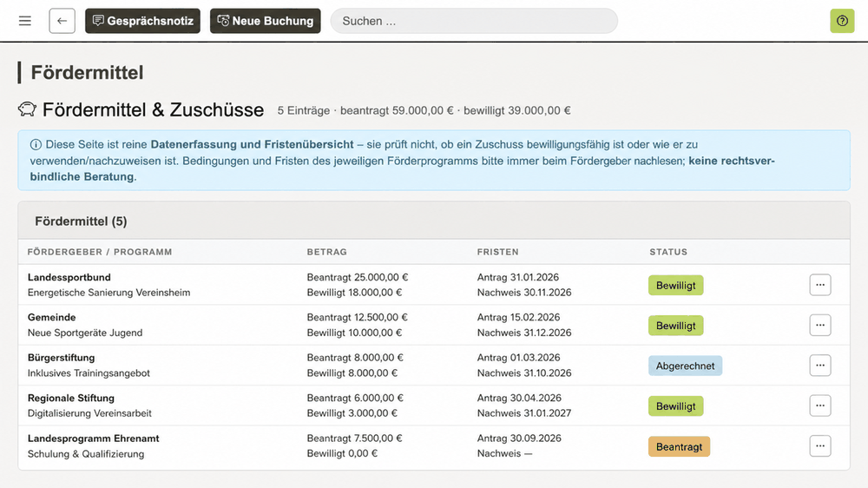This screenshot has height=488, width=868.
Task: Click the 'Beantragt 6.000,00 €' amount
Action: [x=355, y=399]
